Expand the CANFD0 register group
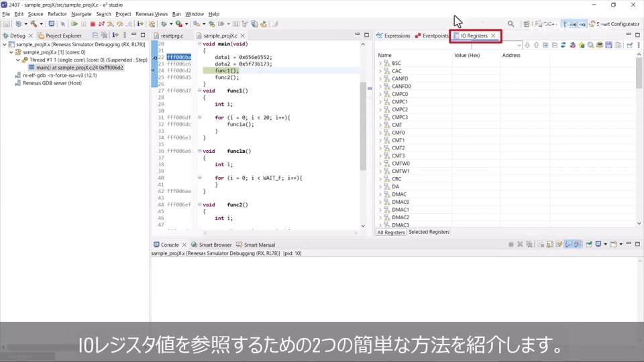 (380, 86)
